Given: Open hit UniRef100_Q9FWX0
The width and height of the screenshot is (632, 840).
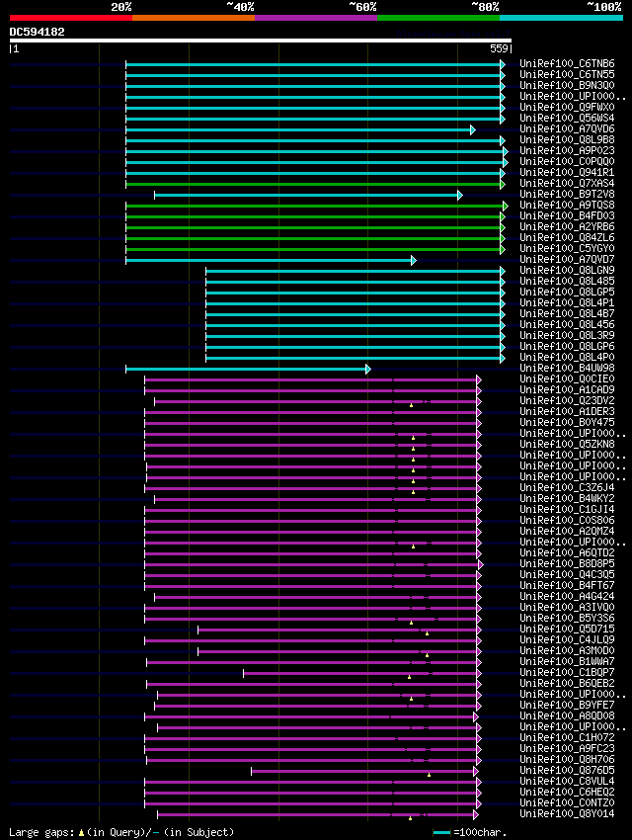Looking at the screenshot, I should point(567,107).
